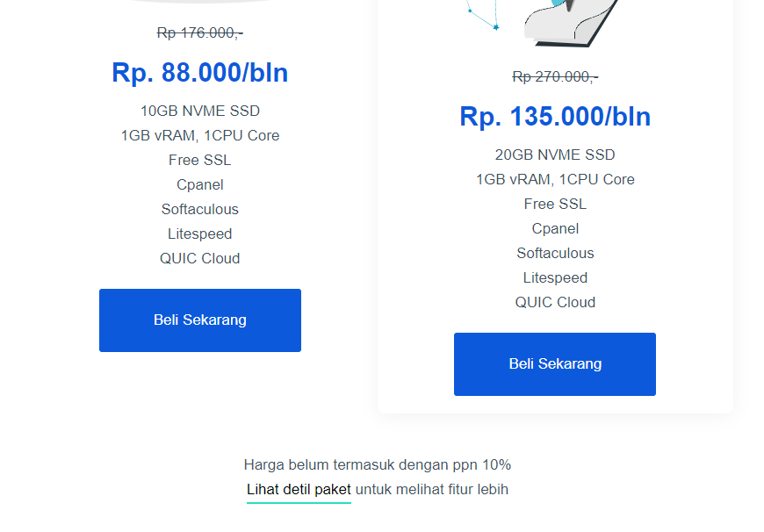Click the crossed-out Rp 270.000 price
Screen dimensions: 764x532
point(555,76)
